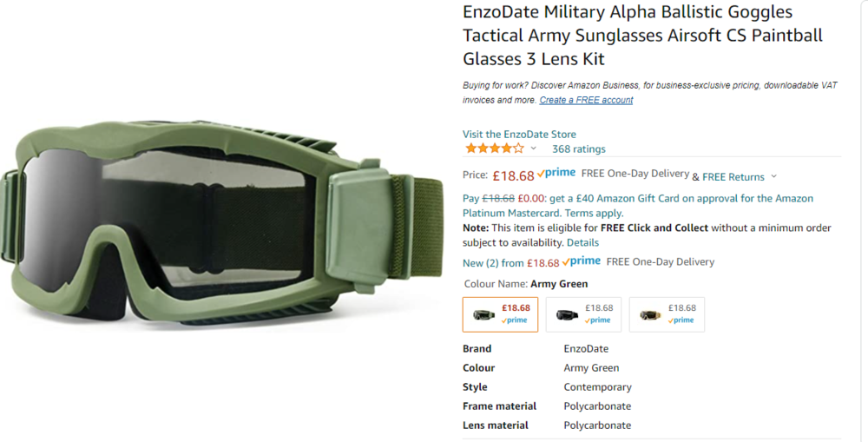Click the prime logo in New offers line
868x442 pixels.
(582, 261)
